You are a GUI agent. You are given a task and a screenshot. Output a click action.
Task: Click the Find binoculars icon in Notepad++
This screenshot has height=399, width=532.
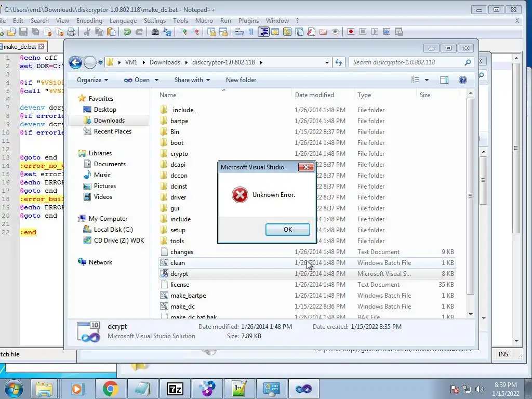155,32
